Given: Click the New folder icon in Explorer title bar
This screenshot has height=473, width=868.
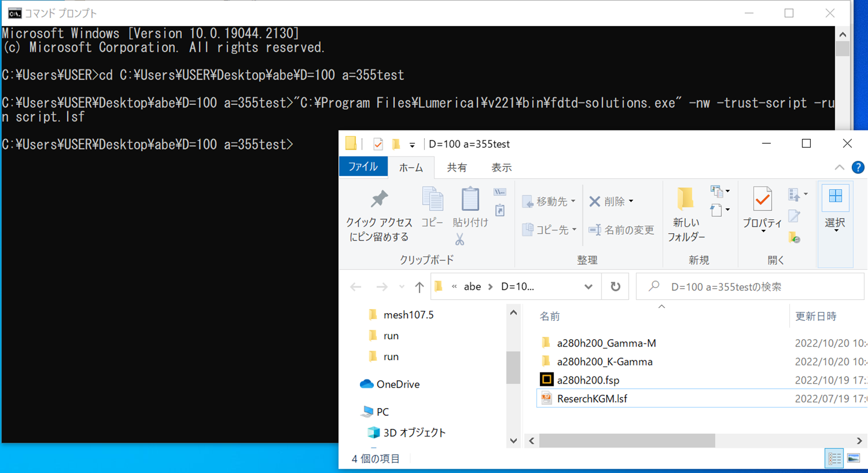Looking at the screenshot, I should (396, 144).
